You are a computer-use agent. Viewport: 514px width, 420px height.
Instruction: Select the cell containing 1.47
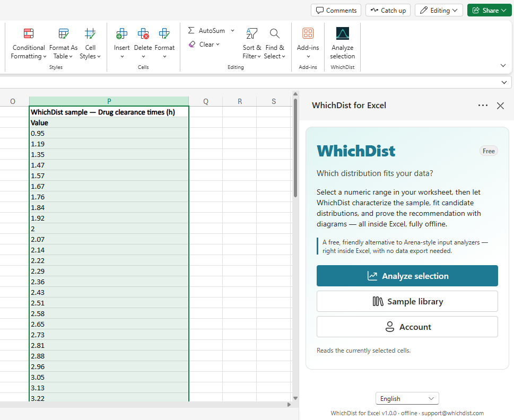(x=109, y=165)
